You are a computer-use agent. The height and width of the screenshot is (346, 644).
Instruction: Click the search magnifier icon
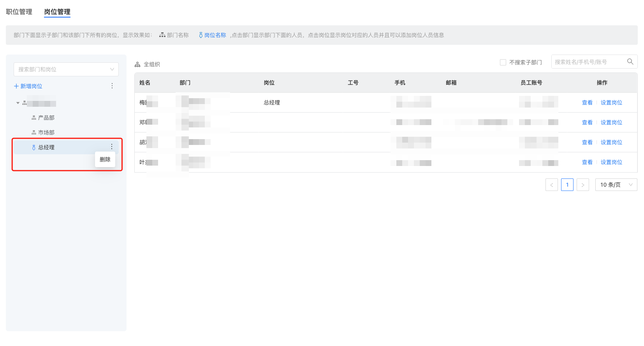[x=630, y=62]
